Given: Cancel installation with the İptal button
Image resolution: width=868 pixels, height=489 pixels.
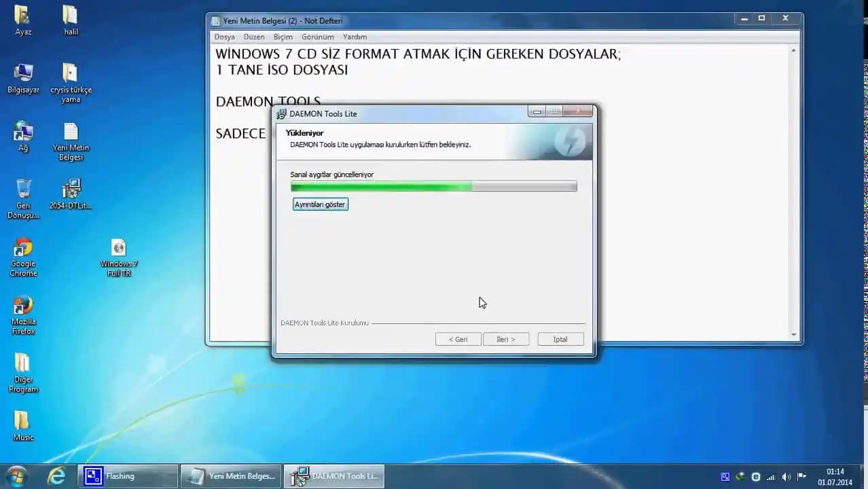Looking at the screenshot, I should pyautogui.click(x=559, y=339).
